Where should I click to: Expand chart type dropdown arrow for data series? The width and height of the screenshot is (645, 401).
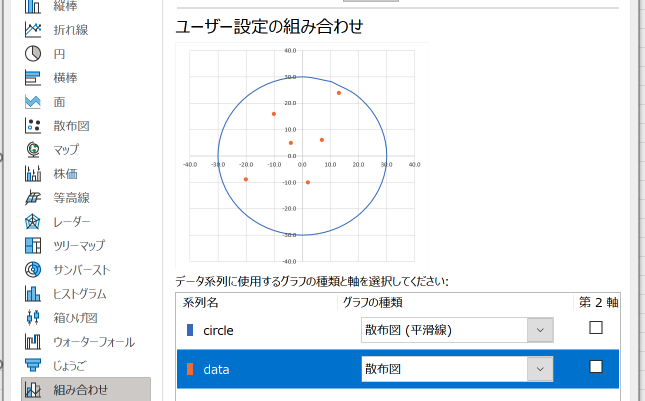tap(540, 369)
